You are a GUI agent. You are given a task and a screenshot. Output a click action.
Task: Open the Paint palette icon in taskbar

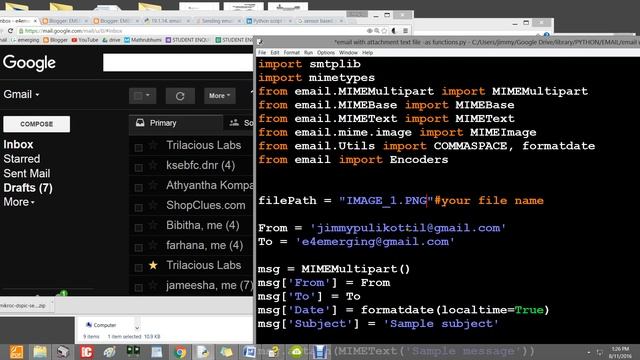pos(109,352)
